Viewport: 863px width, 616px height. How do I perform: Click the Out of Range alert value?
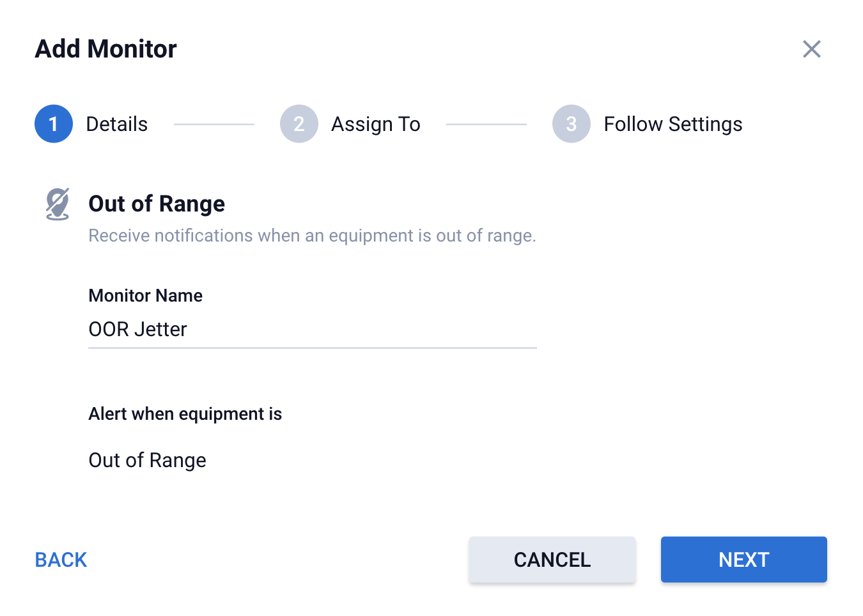[x=148, y=460]
